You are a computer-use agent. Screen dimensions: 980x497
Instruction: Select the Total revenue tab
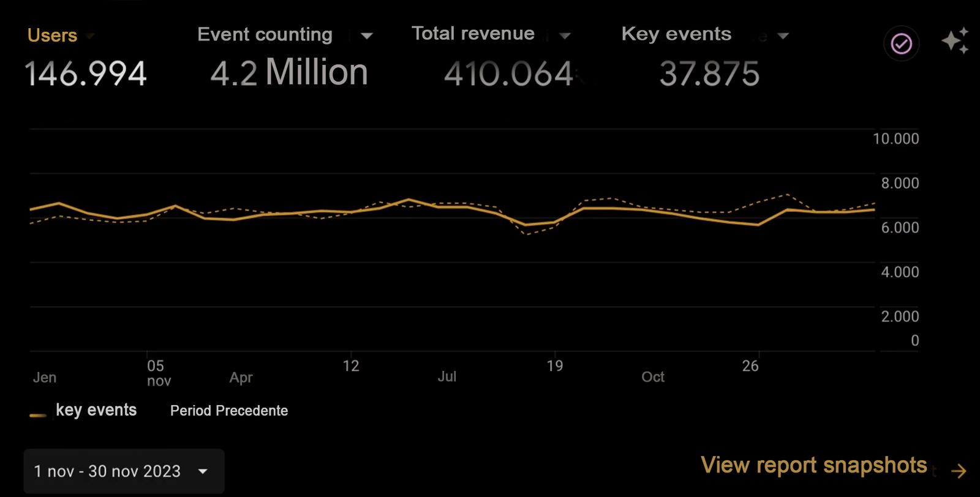[473, 34]
